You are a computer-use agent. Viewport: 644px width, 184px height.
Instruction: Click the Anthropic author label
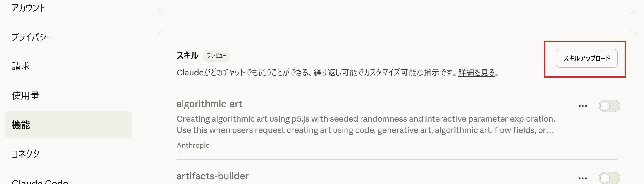coord(193,145)
